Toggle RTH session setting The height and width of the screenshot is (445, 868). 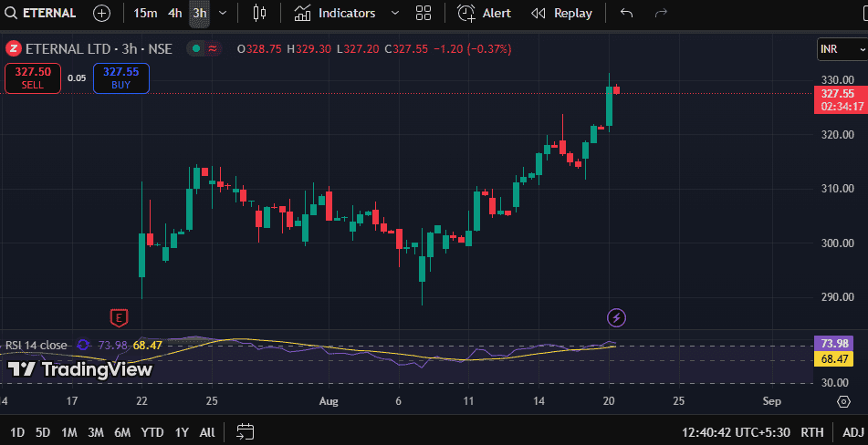[x=812, y=432]
